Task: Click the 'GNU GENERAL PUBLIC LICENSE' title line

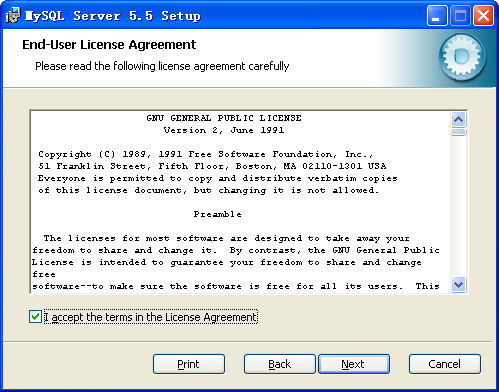Action: [224, 118]
